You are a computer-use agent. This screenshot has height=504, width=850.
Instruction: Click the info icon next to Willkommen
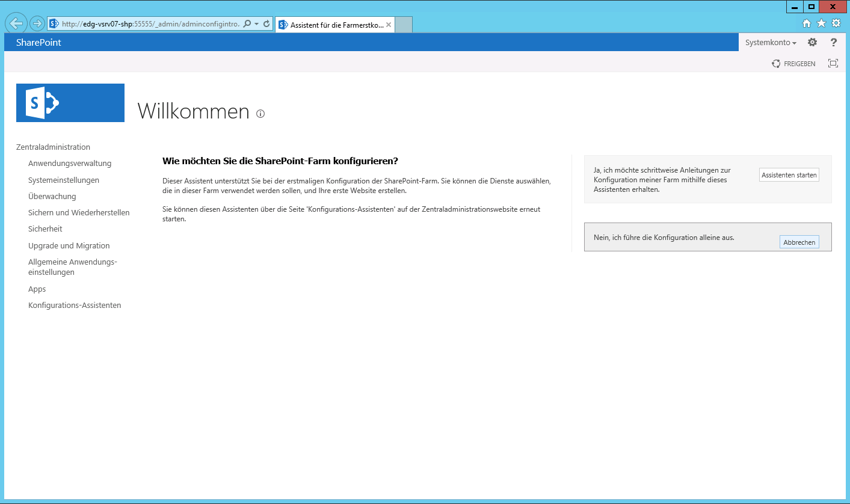pos(260,113)
